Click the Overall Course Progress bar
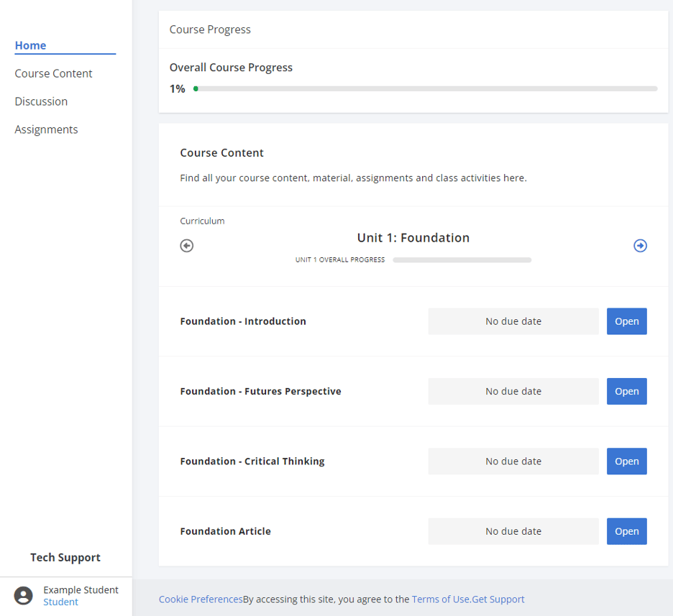This screenshot has width=673, height=616. (x=425, y=89)
